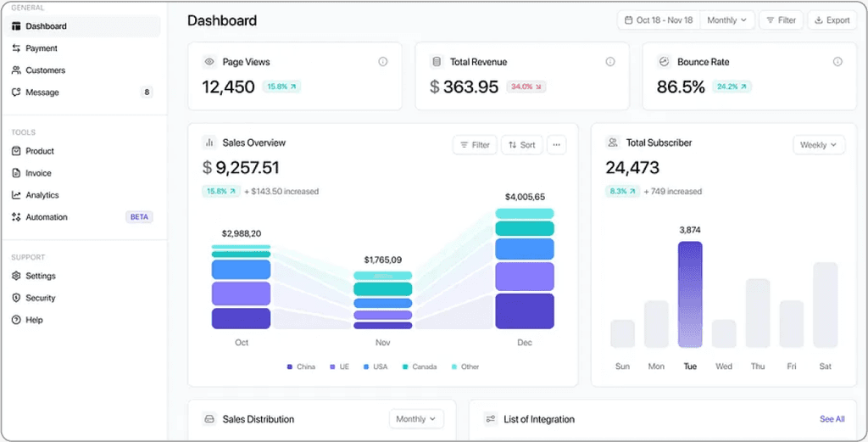Click the $4,005,65 Dec value
Image resolution: width=868 pixels, height=442 pixels.
pos(525,197)
